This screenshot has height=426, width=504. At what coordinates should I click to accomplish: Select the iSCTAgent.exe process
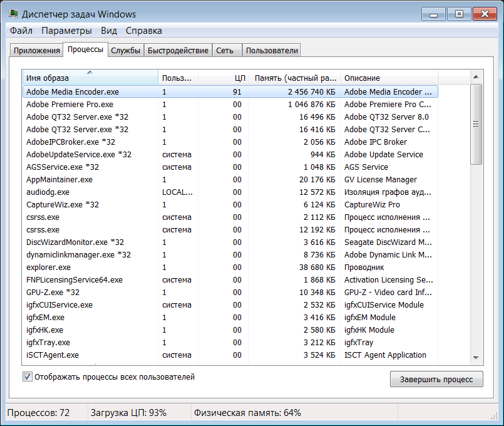point(230,355)
